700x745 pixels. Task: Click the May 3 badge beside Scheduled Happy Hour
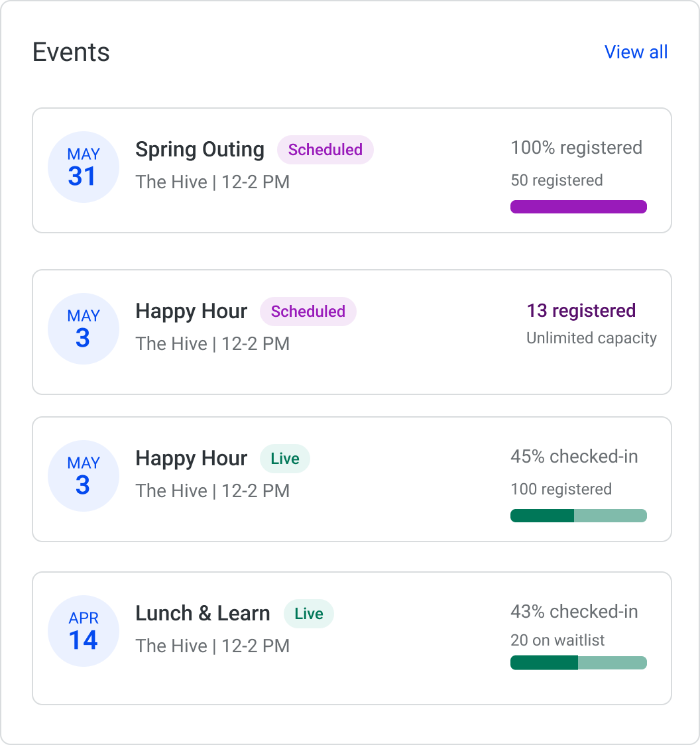(84, 329)
